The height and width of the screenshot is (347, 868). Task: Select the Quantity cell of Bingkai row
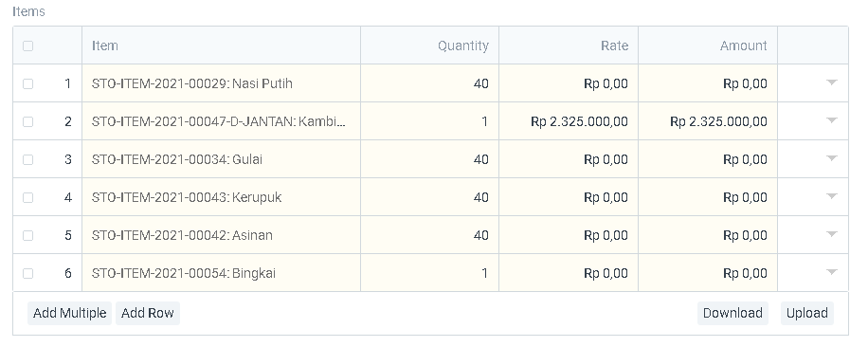point(429,273)
